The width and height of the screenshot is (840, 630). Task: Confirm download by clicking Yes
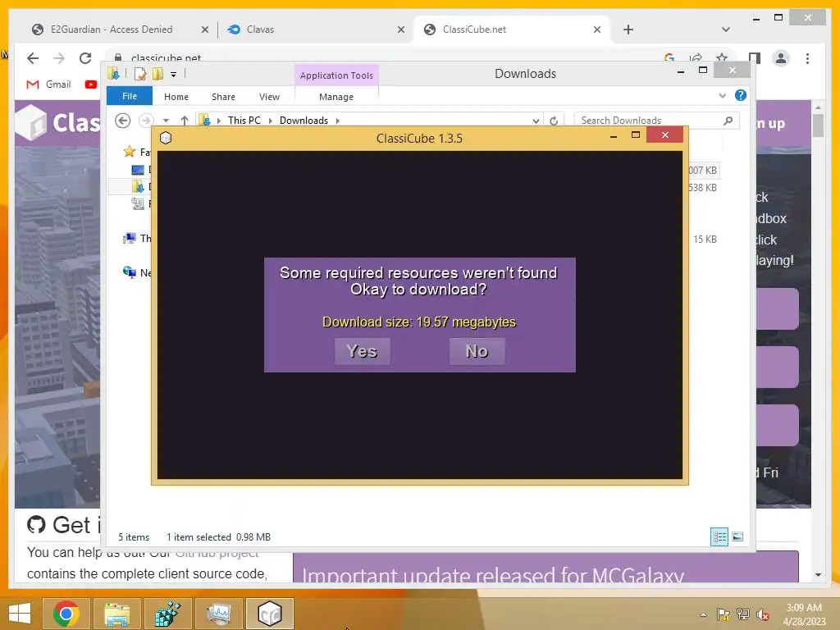pyautogui.click(x=362, y=351)
